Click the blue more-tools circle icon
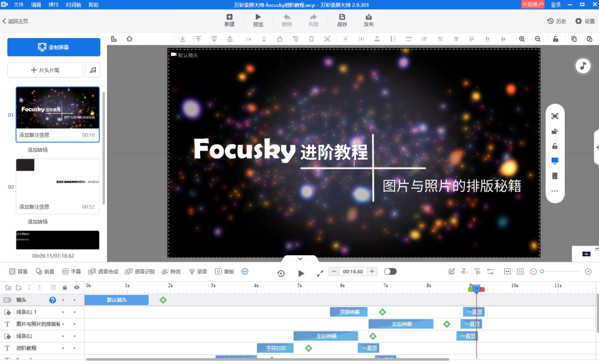 (245, 272)
